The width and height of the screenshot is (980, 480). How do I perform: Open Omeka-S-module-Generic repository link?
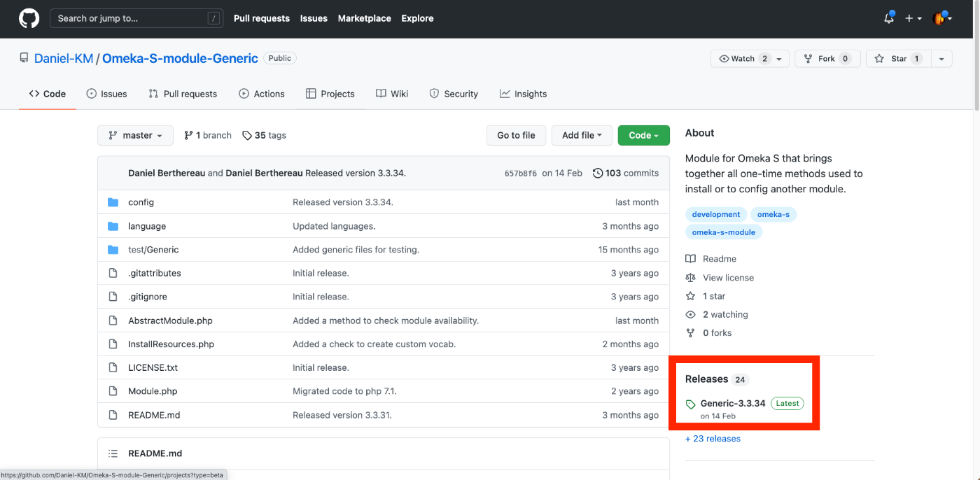point(180,59)
